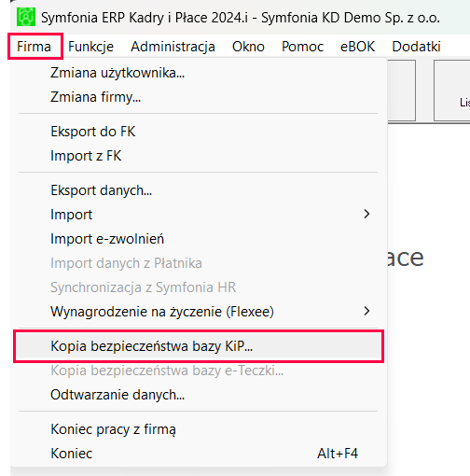Expand the Import submenu arrow
Screen dimensions: 470x476
pos(366,214)
